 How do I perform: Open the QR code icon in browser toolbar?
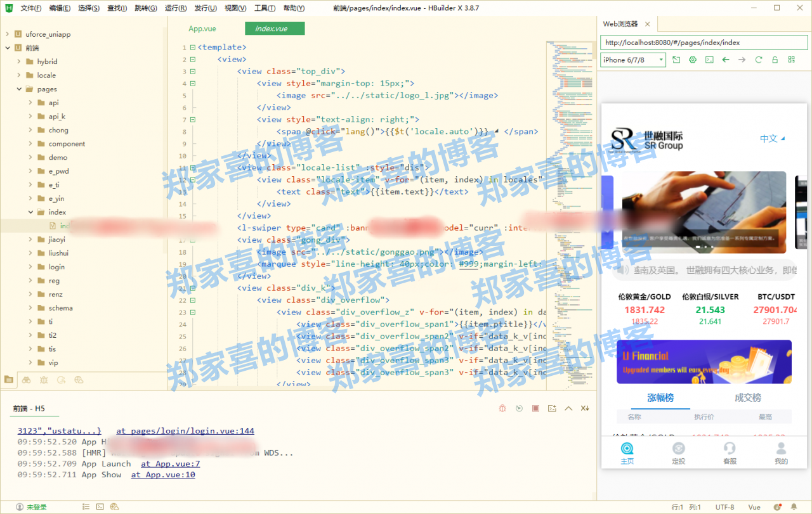tap(791, 60)
